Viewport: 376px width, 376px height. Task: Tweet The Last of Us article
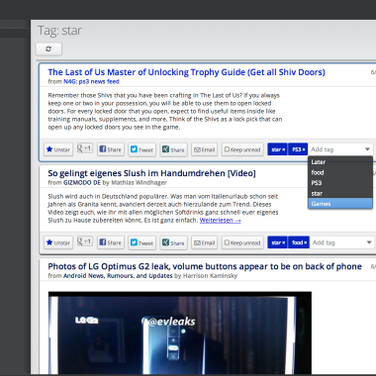[x=142, y=149]
